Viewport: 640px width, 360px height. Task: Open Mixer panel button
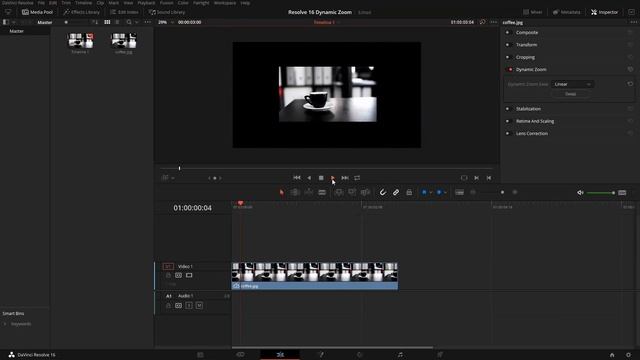[x=533, y=12]
